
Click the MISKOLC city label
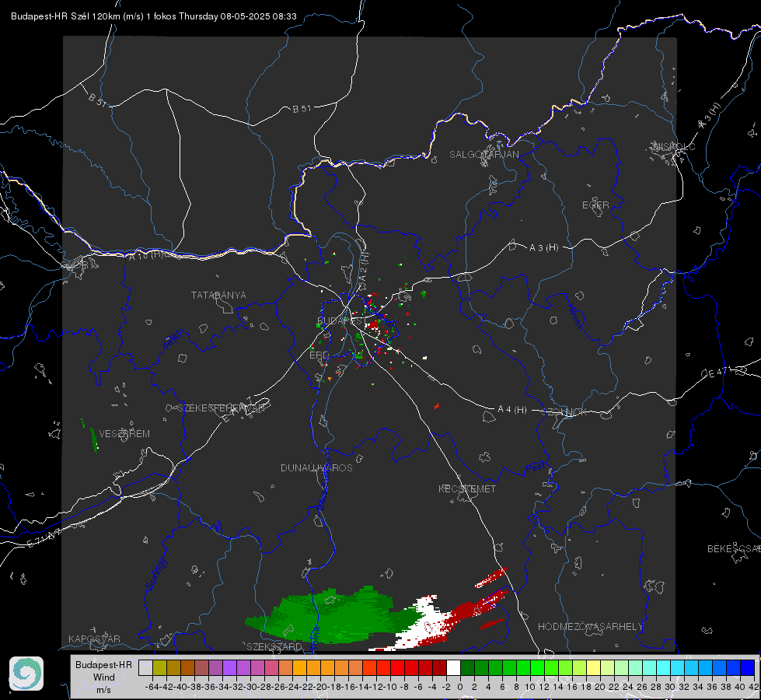pyautogui.click(x=674, y=146)
